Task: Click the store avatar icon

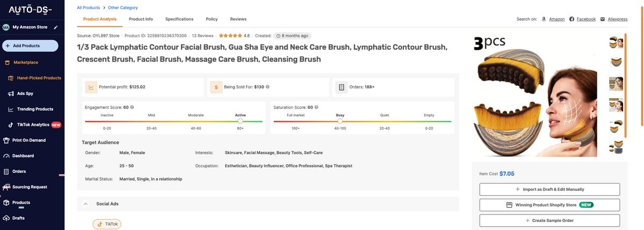Action: [x=6, y=27]
